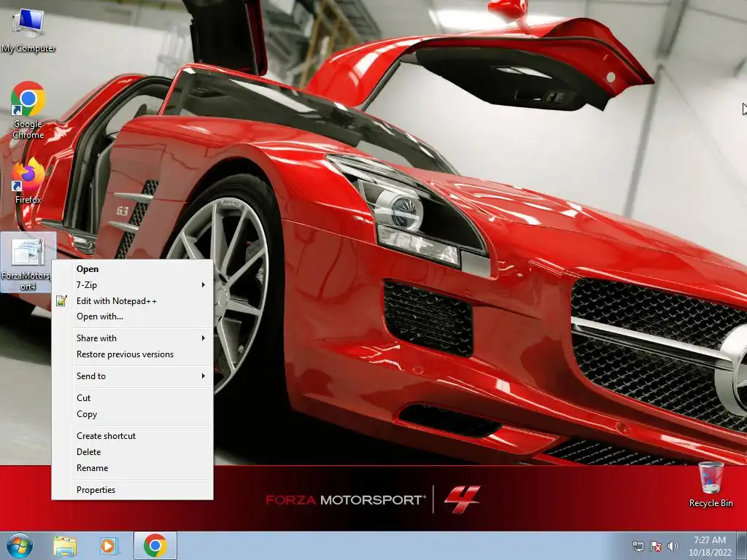This screenshot has height=560, width=747.
Task: Choose Open with... option
Action: [x=133, y=316]
